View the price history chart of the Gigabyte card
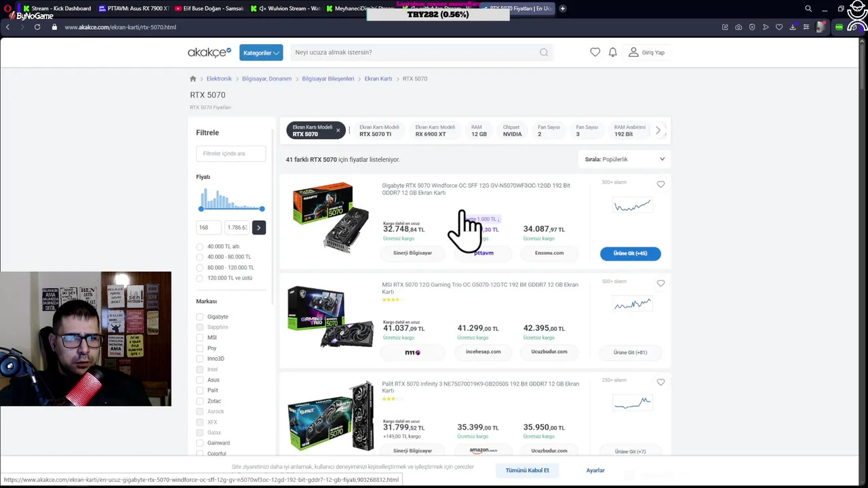The image size is (868, 488). click(632, 205)
